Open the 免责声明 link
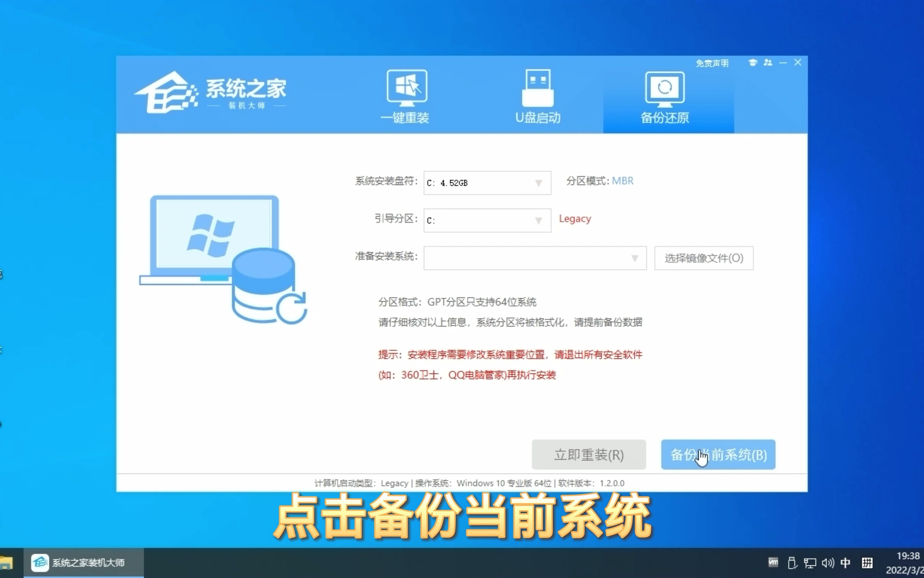Screen dimensions: 924x578 click(x=712, y=63)
